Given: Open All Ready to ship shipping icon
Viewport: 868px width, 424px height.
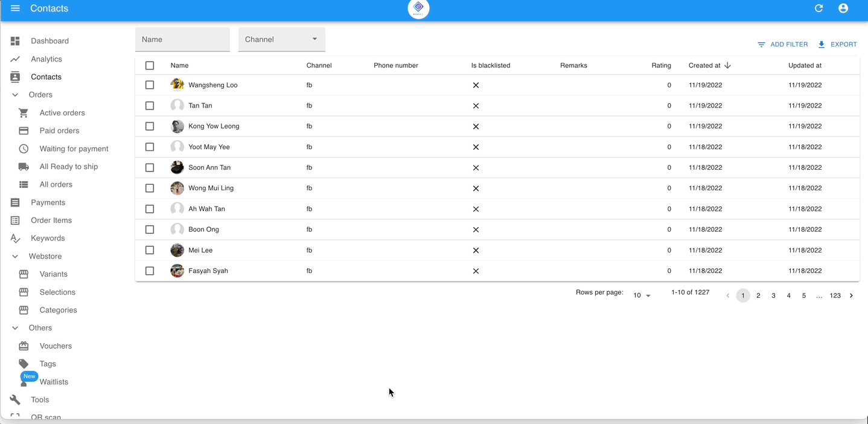Looking at the screenshot, I should [x=23, y=166].
